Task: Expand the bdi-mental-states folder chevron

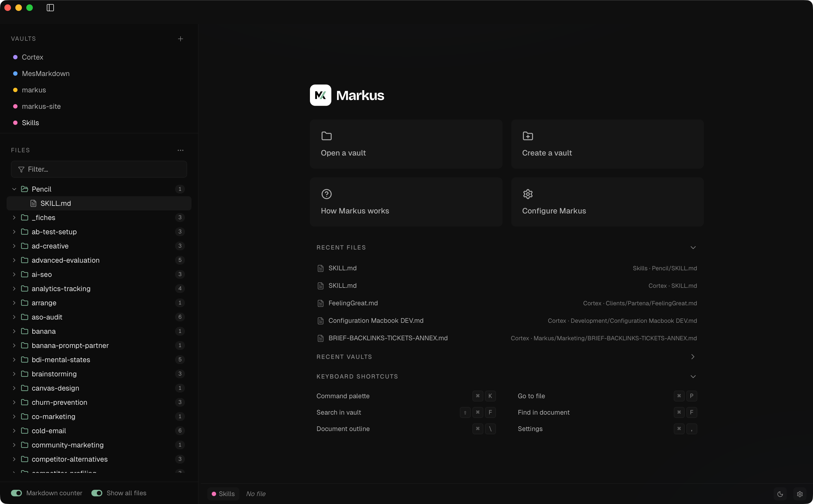Action: pos(14,360)
